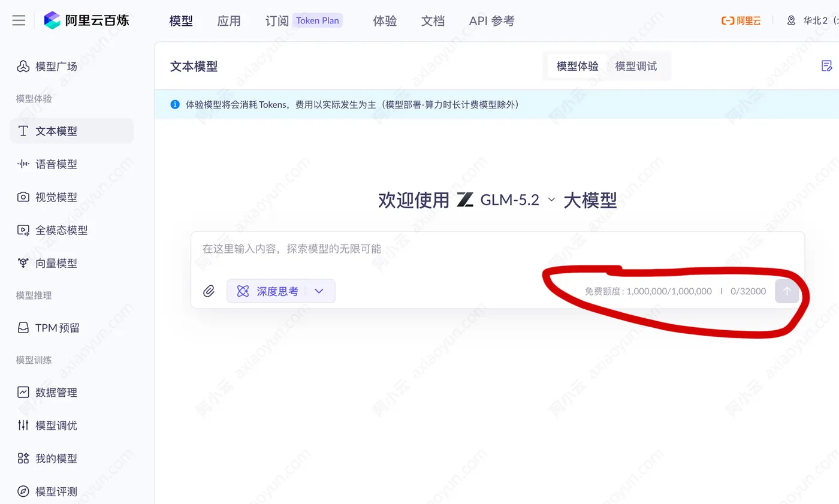Click the info icon in notice banner
The height and width of the screenshot is (504, 839).
click(175, 104)
